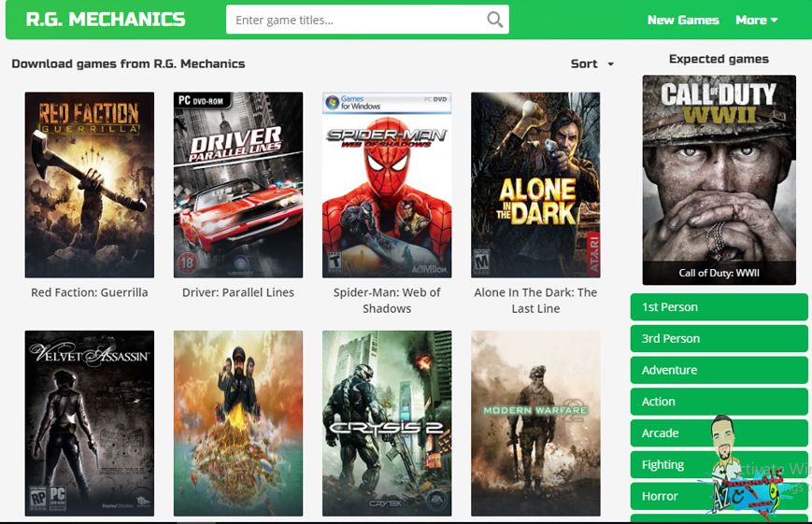
Task: Open Spider-Man Web of Shadows cover
Action: pyautogui.click(x=387, y=185)
